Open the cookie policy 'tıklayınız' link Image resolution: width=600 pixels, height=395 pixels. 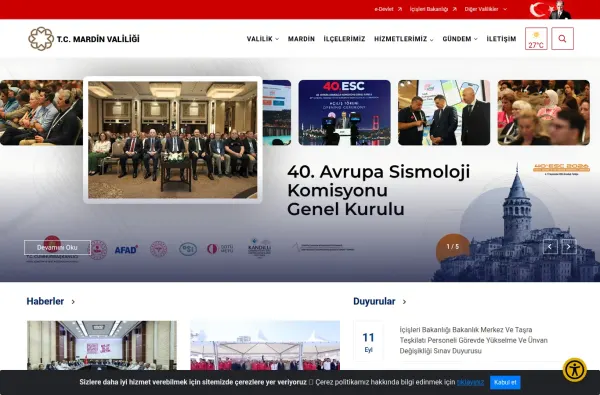point(470,382)
